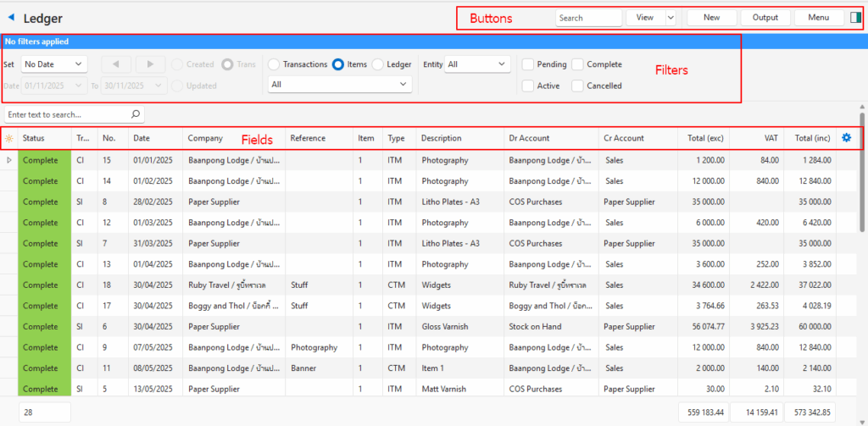Select the Ledger radio option
Viewport: 868px width, 426px height.
click(378, 64)
